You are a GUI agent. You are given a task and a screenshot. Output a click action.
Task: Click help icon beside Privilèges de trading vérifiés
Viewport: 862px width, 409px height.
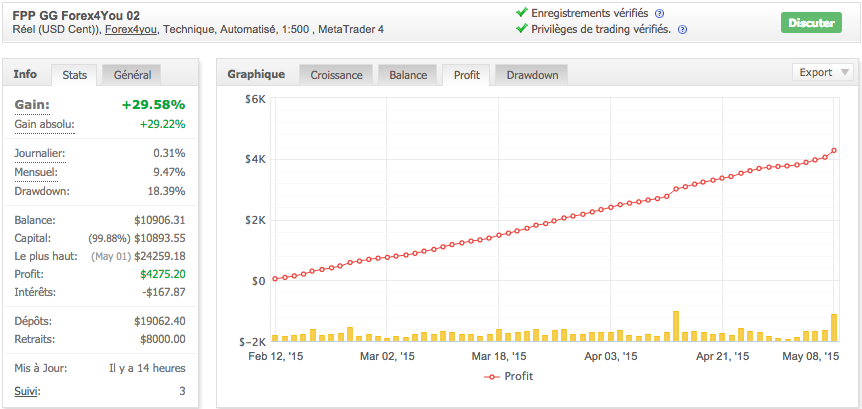tap(682, 30)
